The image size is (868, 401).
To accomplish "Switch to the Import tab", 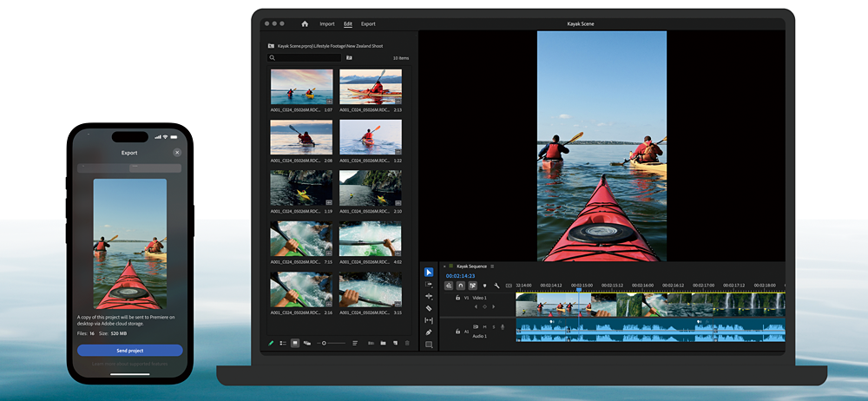I will pyautogui.click(x=326, y=23).
